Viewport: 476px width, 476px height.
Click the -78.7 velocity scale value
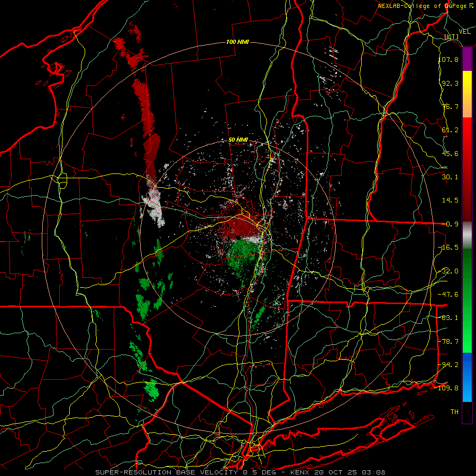pos(448,342)
